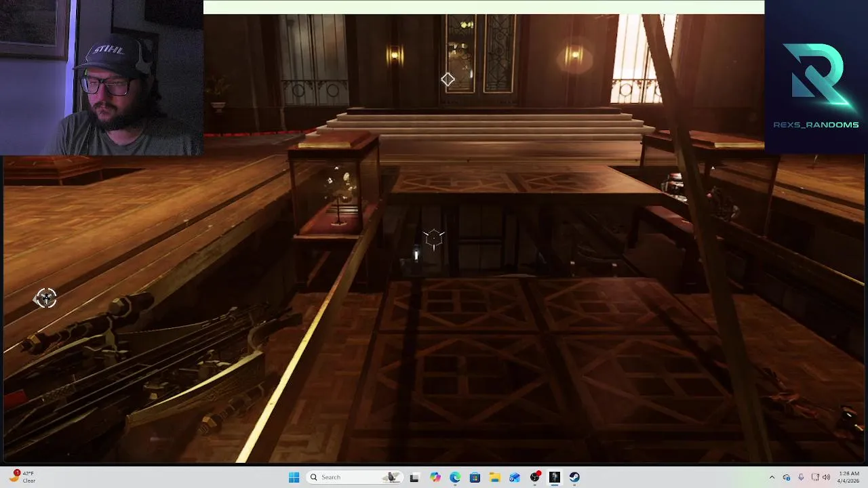Show hidden system tray icons
The height and width of the screenshot is (488, 868).
[772, 477]
